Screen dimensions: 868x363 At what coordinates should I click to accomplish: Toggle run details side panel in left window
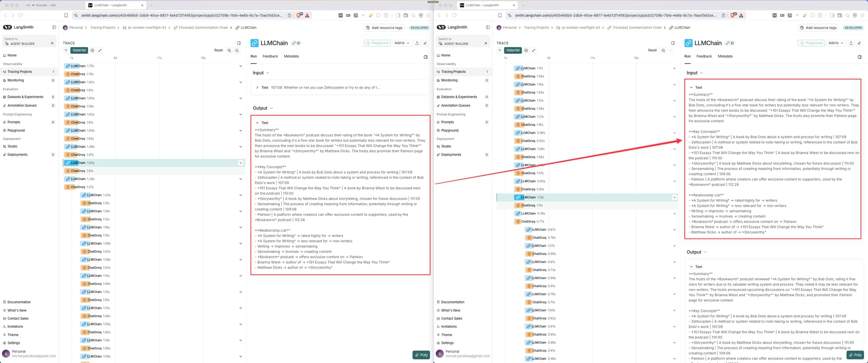pyautogui.click(x=425, y=56)
